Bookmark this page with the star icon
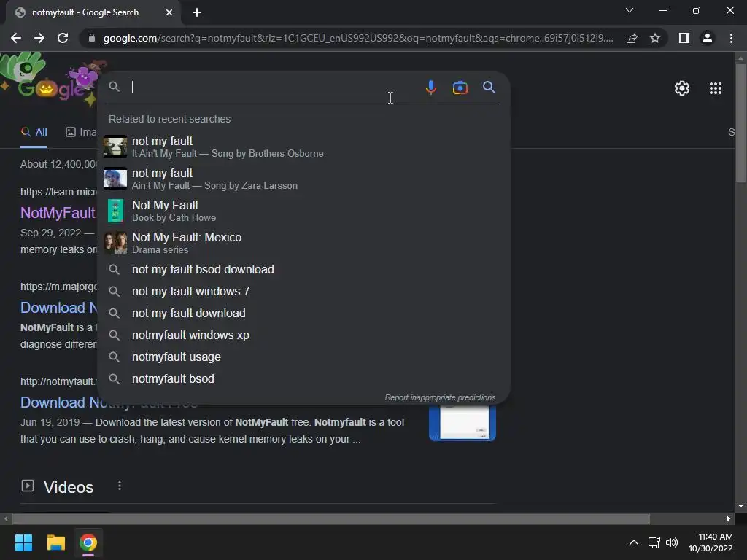Viewport: 747px width, 560px height. 655,38
